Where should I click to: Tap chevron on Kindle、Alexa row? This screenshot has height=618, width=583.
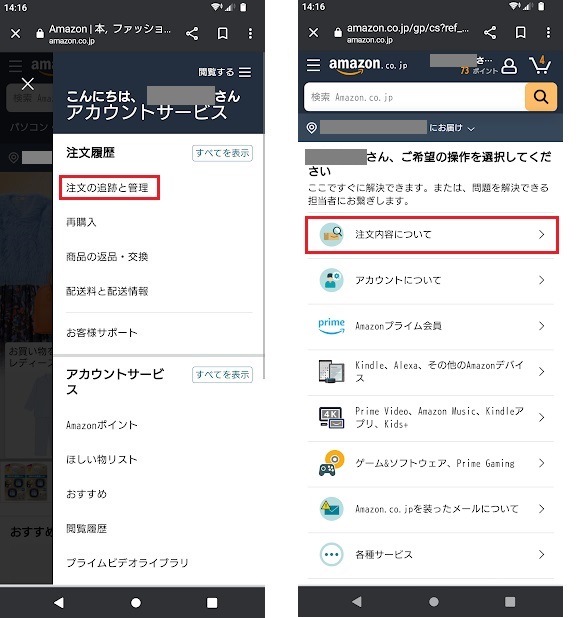click(542, 372)
